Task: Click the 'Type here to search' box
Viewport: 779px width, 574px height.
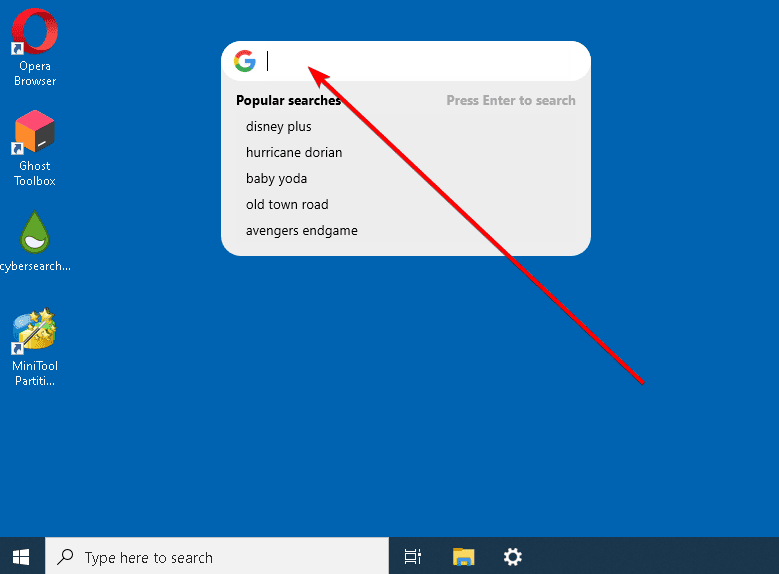Action: pos(217,557)
